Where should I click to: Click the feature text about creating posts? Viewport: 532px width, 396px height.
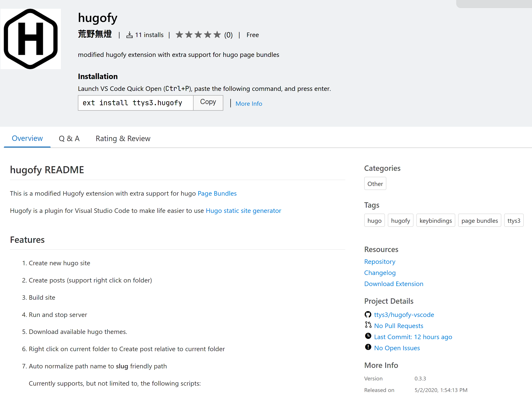pyautogui.click(x=90, y=280)
